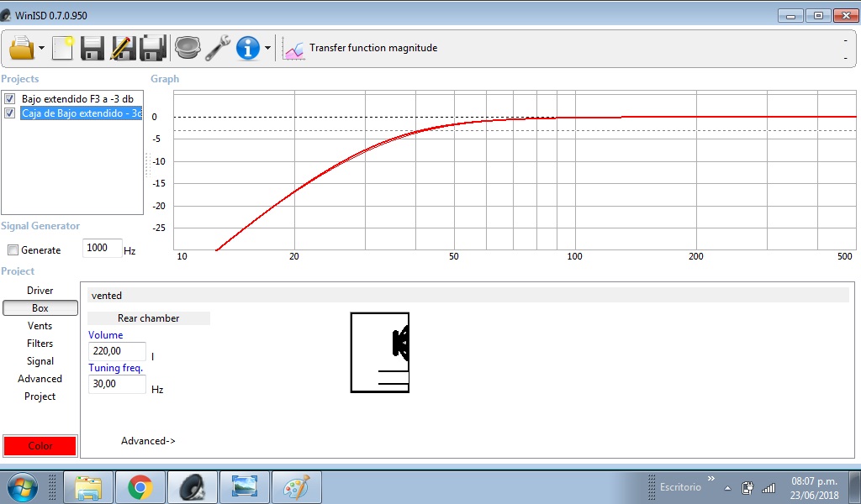
Task: Open the Windows Start menu
Action: click(x=22, y=487)
